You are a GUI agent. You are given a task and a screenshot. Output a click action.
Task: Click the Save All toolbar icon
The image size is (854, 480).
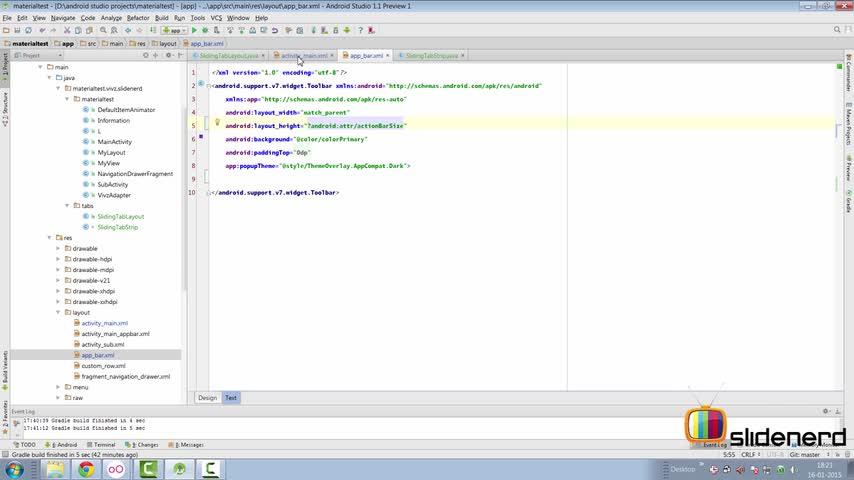pyautogui.click(x=17, y=31)
